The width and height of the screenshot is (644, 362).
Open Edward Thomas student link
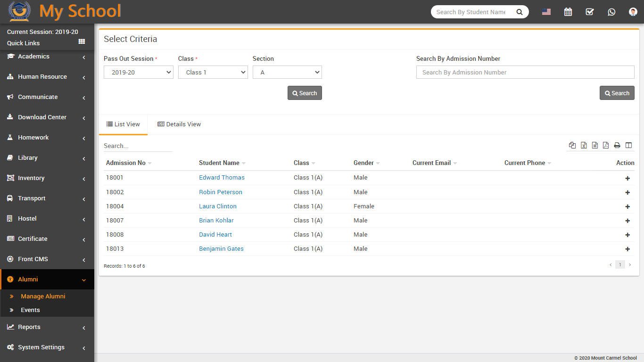tap(222, 178)
